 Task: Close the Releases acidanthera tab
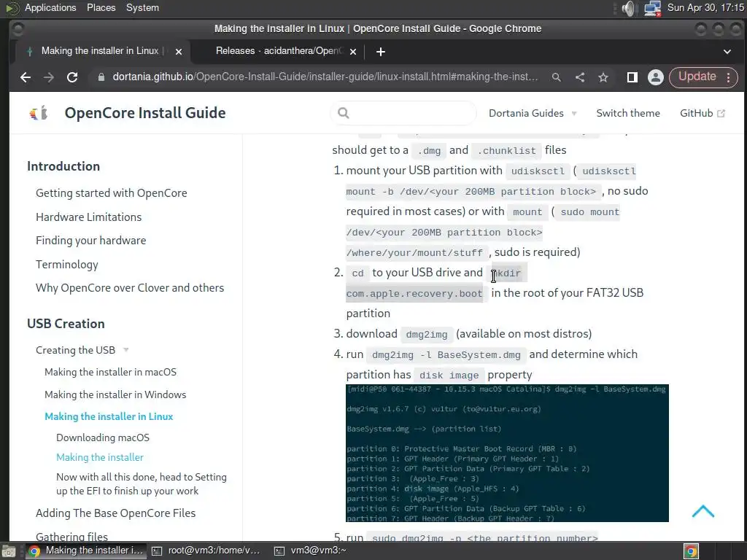[353, 52]
